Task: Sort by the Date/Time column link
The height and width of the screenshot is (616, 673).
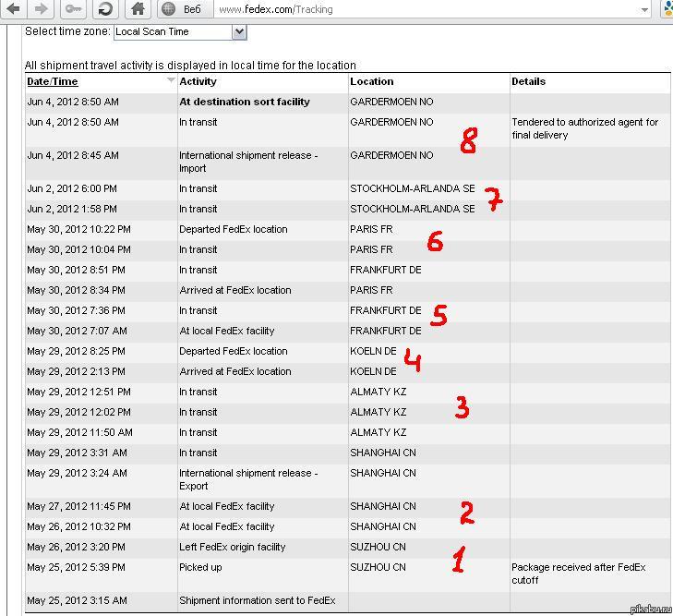Action: pos(53,81)
